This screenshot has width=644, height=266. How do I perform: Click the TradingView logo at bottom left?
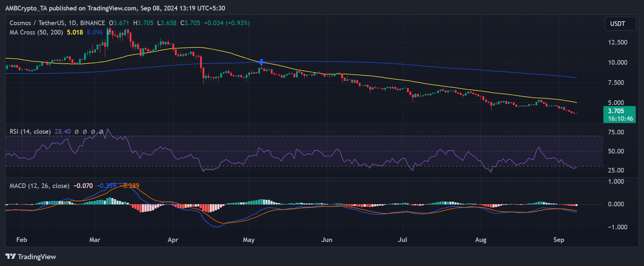[31, 257]
